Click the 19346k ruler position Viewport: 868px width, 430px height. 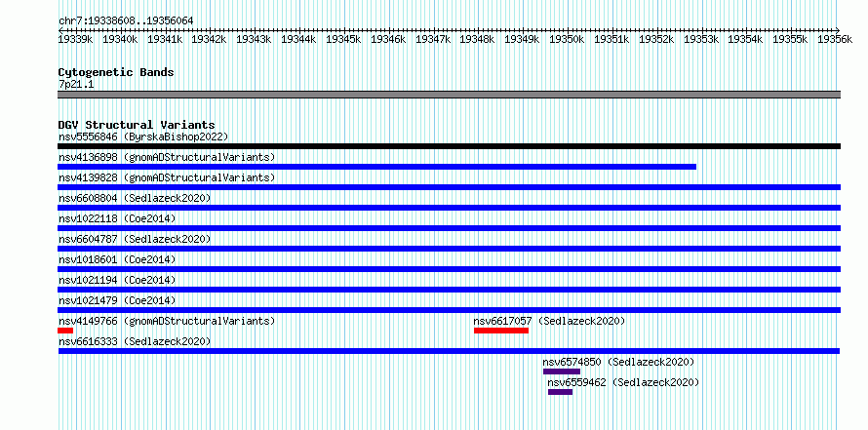click(x=388, y=39)
